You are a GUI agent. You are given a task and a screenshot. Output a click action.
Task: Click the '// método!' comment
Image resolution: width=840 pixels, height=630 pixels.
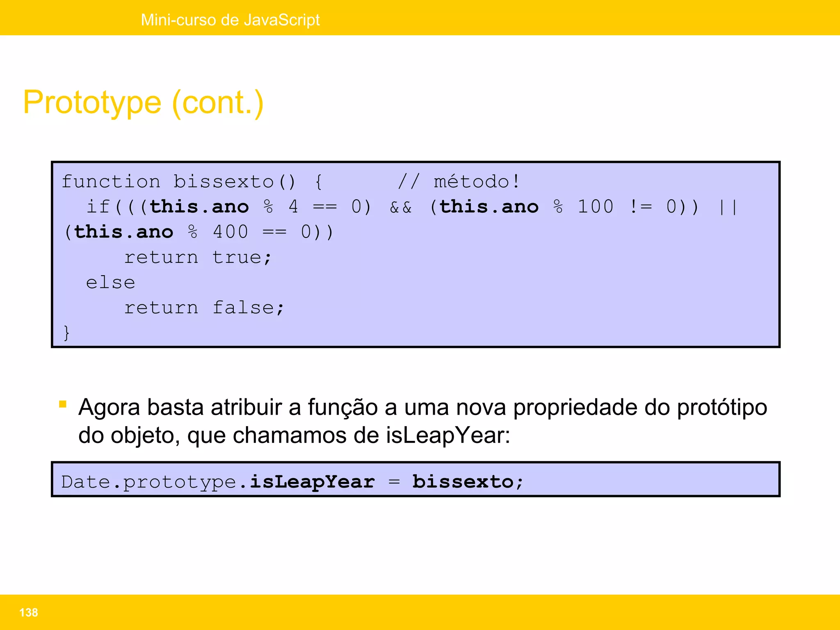coord(459,181)
